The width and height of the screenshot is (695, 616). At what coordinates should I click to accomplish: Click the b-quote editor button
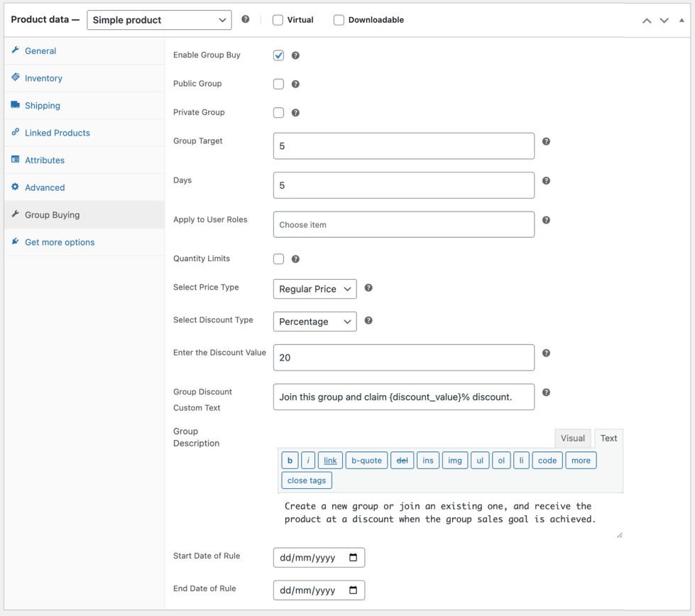366,461
